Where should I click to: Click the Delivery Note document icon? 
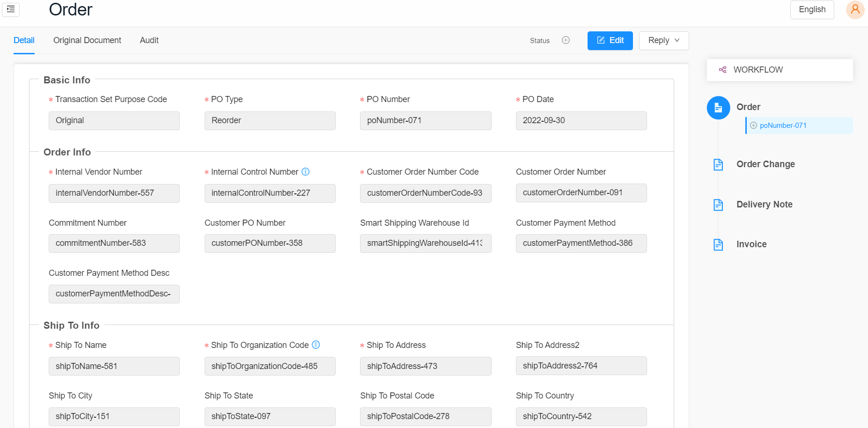click(718, 205)
